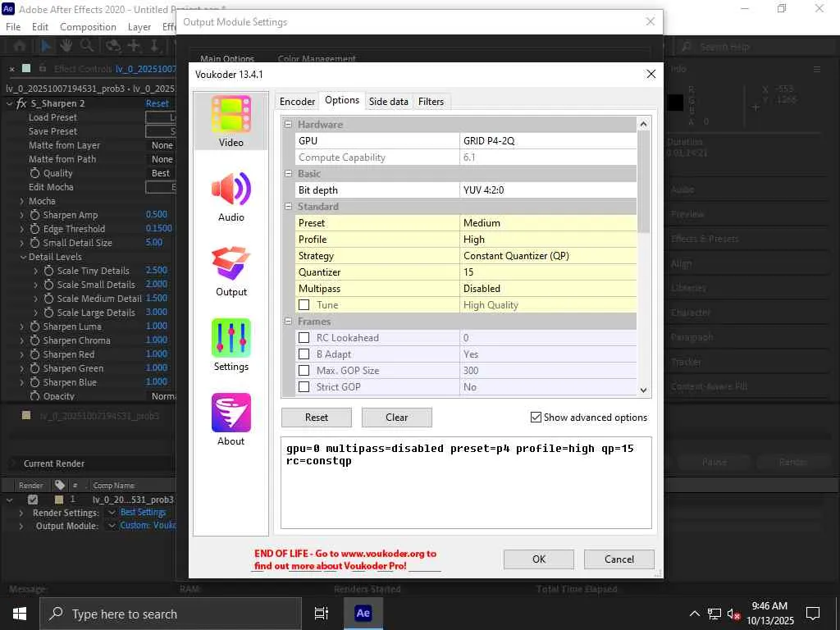840x630 pixels.
Task: Select the Selection arrow tool in After Effects
Action: click(46, 46)
